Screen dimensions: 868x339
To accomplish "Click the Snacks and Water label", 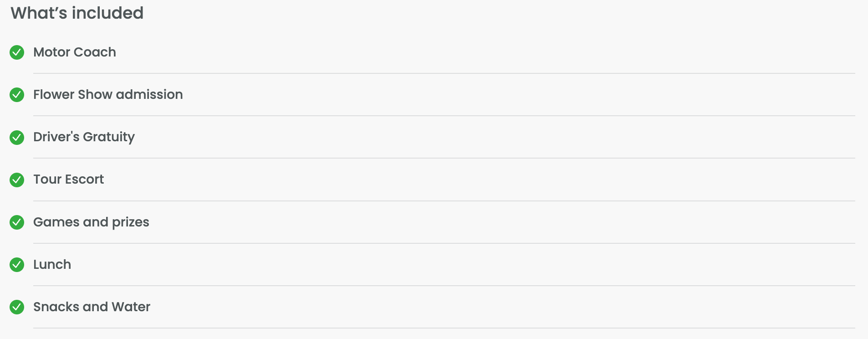I will [x=92, y=307].
